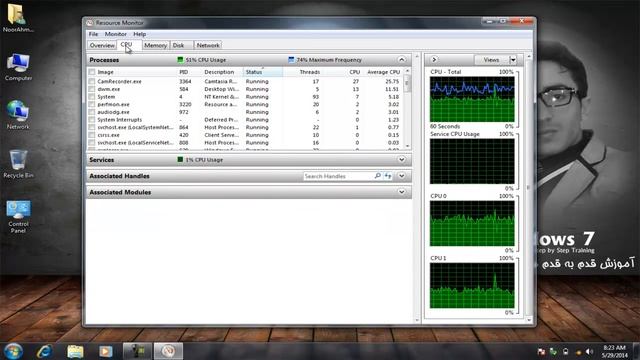Click the Associated Modules header bar

[249, 192]
